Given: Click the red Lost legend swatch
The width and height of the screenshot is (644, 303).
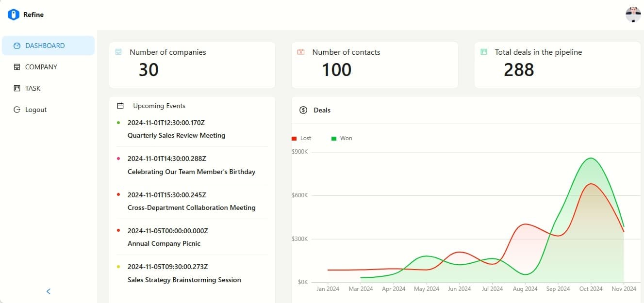Looking at the screenshot, I should 294,139.
